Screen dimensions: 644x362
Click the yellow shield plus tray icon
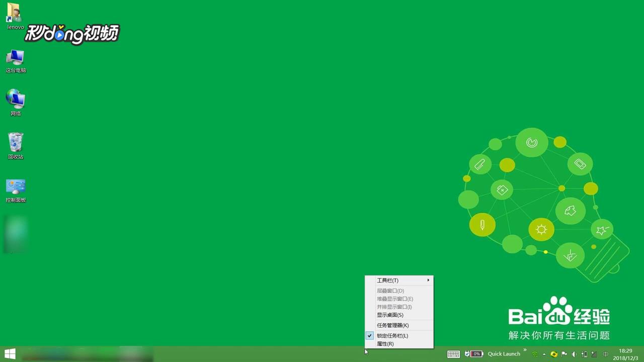(554, 354)
